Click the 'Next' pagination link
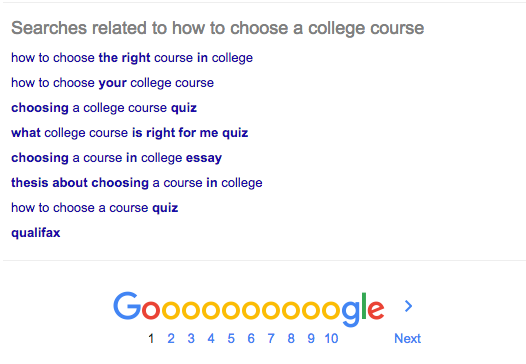 [407, 339]
